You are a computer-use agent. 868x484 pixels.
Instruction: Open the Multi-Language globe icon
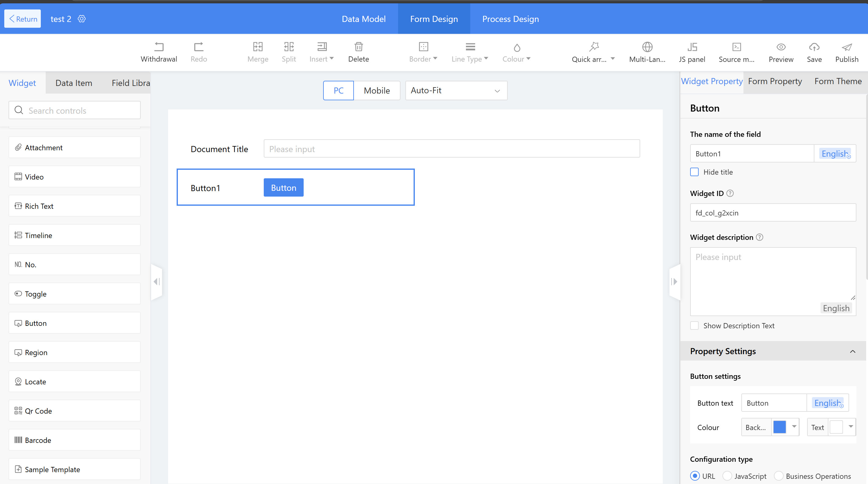click(x=647, y=47)
